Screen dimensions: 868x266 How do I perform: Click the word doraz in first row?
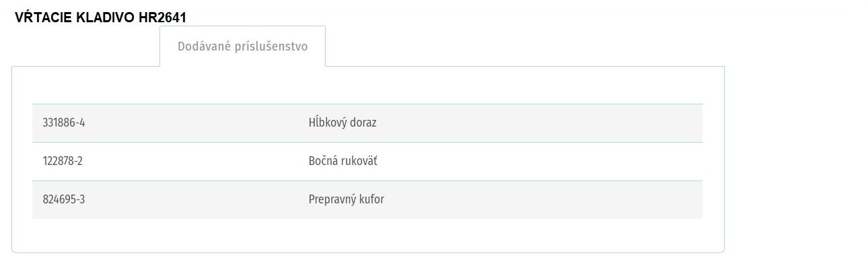coord(364,123)
